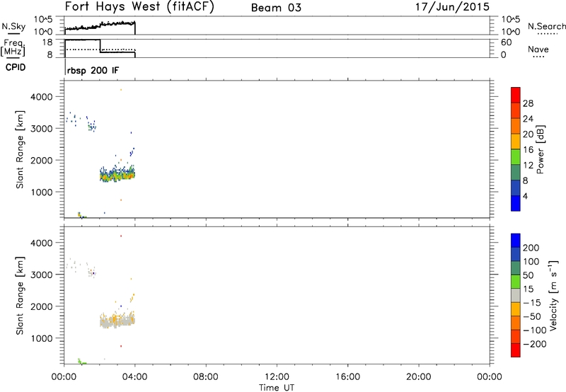This screenshot has width=566, height=392.
Task: Click the '04:00' time tick label
Action: (135, 377)
